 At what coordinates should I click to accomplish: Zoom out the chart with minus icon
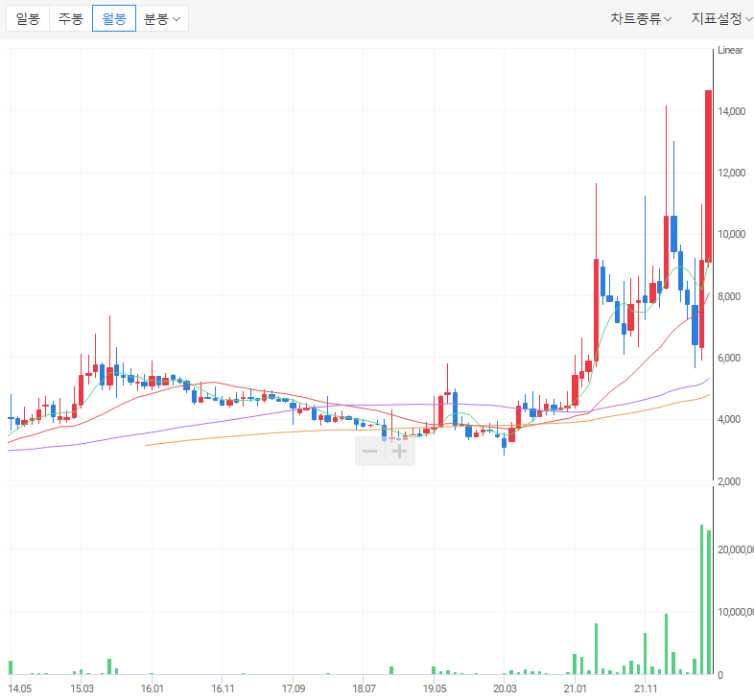[369, 451]
